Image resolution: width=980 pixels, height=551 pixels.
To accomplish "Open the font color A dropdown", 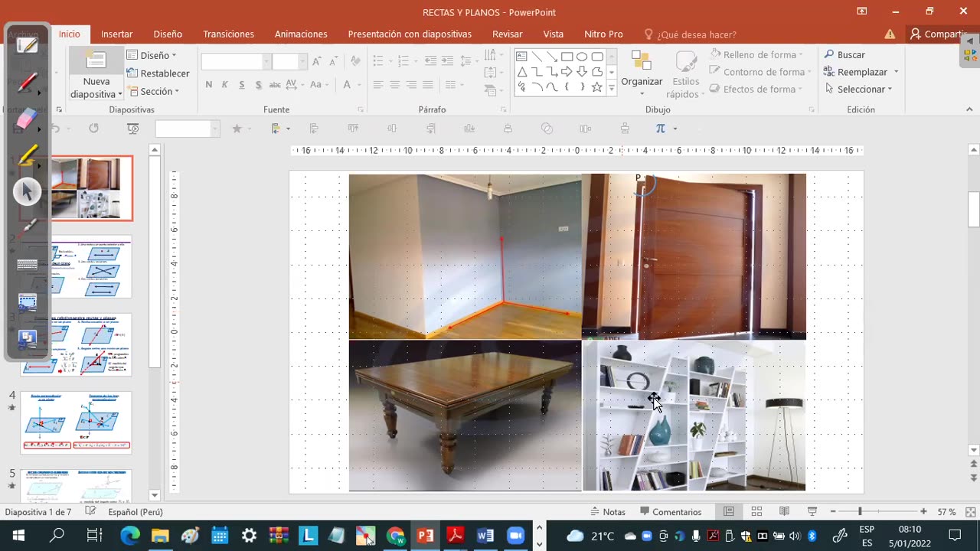I will [360, 85].
